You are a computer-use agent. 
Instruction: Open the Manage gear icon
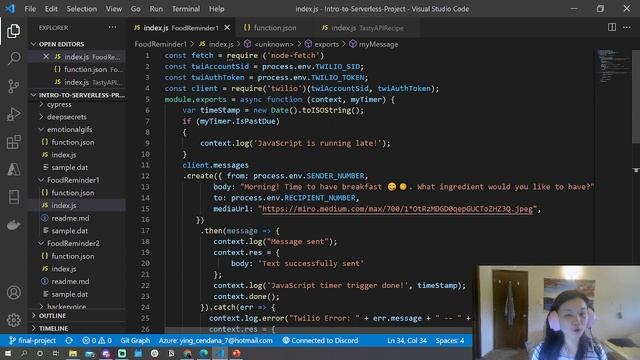[13, 320]
